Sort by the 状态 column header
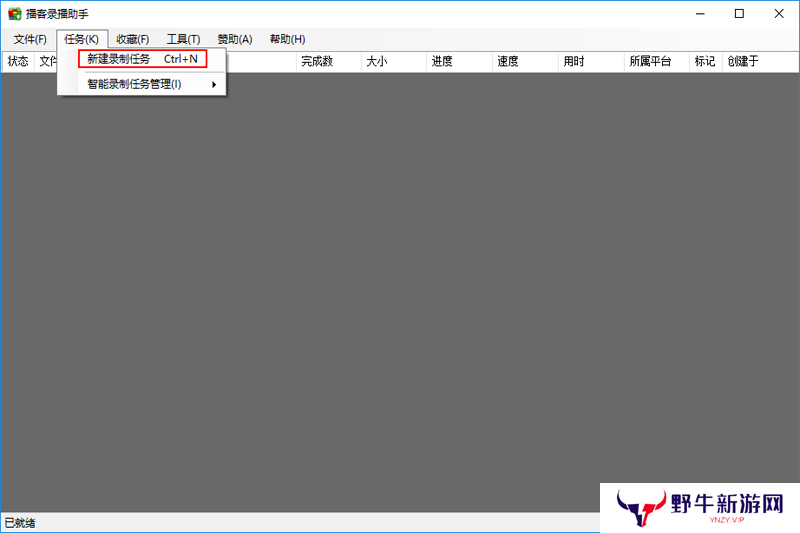800x533 pixels. tap(18, 62)
